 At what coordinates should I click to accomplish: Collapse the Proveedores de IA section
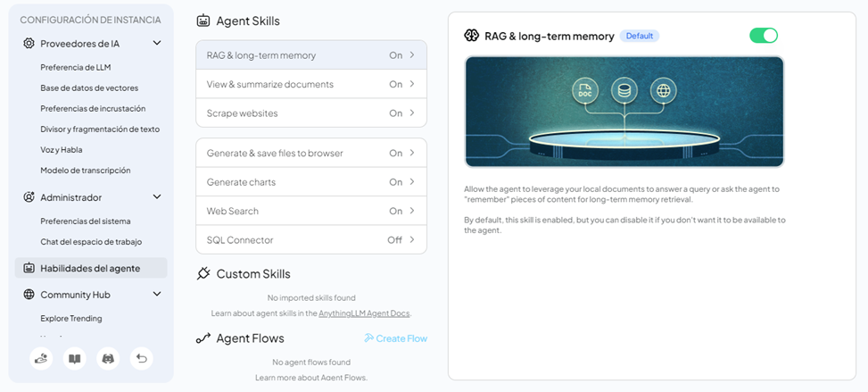pyautogui.click(x=157, y=43)
